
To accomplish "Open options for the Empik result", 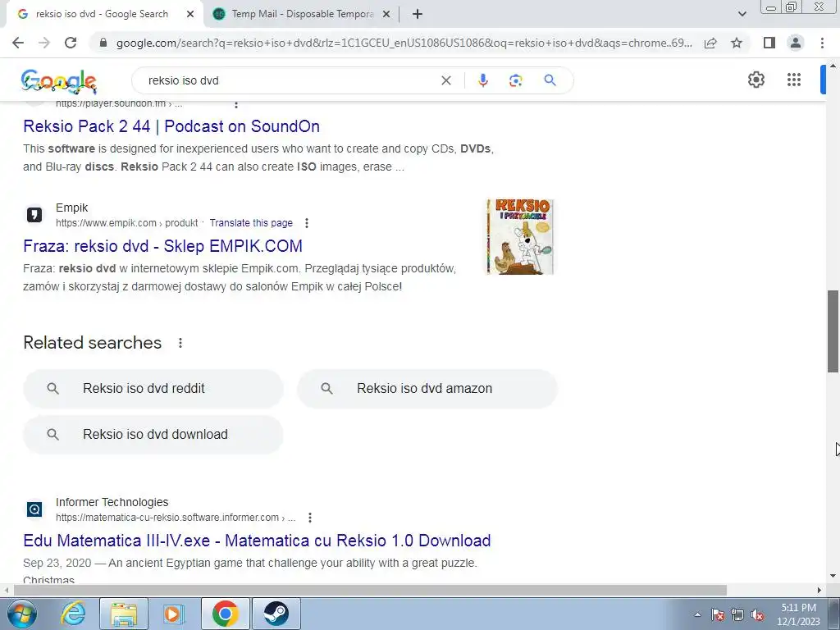I will tap(307, 223).
